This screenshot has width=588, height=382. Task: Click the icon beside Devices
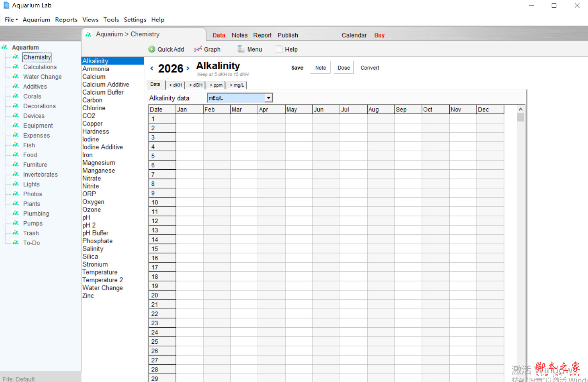[16, 116]
